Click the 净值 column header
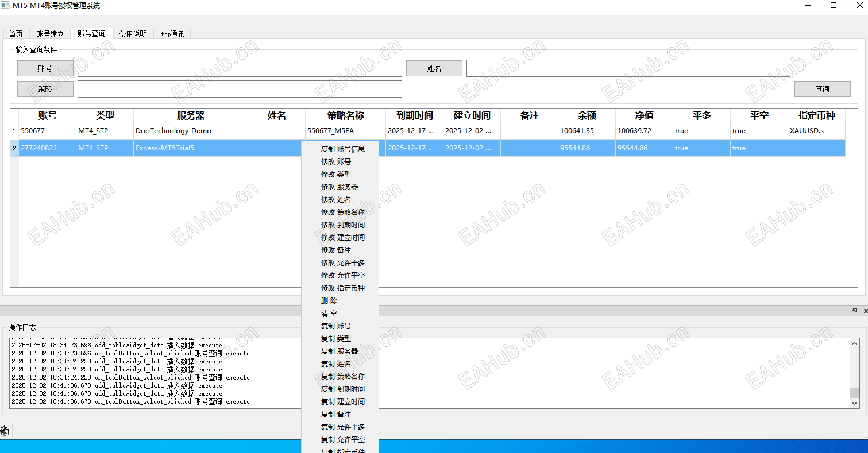868x453 pixels. point(644,115)
